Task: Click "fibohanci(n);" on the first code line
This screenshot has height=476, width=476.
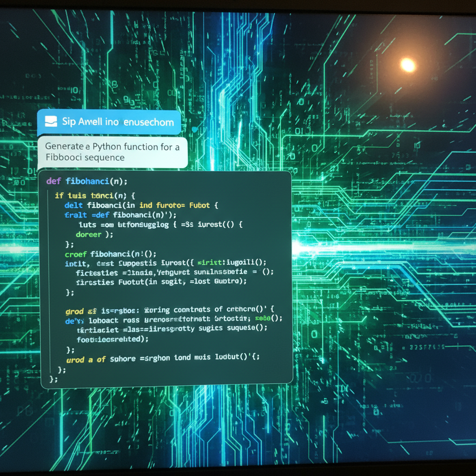Action: click(96, 181)
